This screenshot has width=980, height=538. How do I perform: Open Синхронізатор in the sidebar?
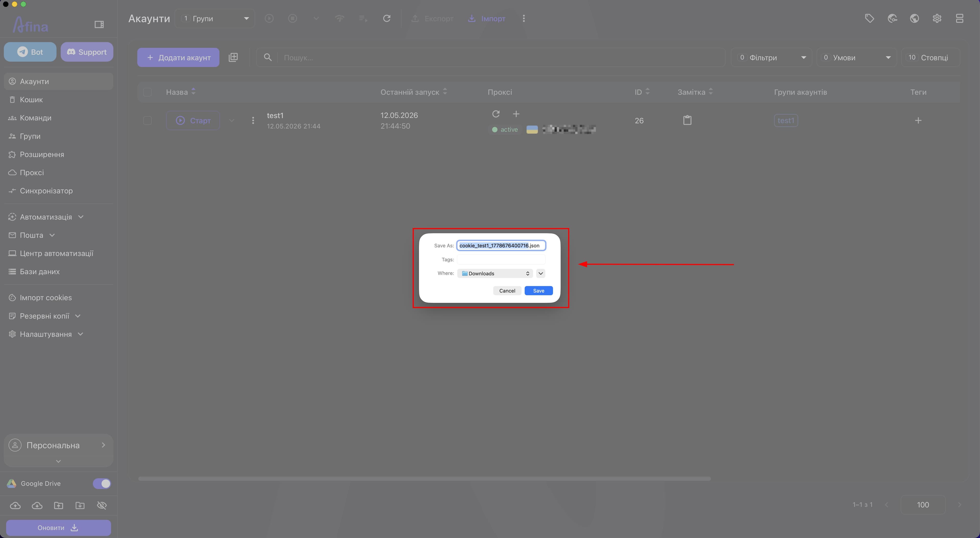(59, 191)
